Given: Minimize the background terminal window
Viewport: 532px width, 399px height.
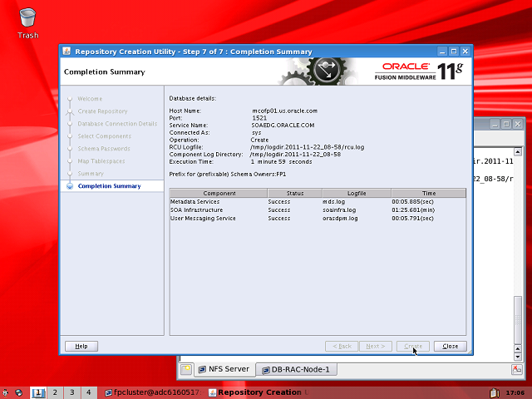Looking at the screenshot, I should click(x=495, y=124).
